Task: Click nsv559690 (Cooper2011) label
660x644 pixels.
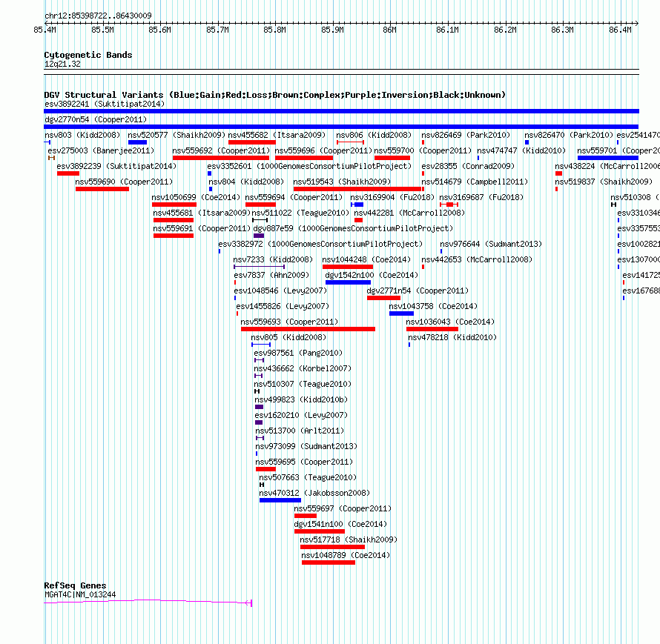Action: point(124,182)
